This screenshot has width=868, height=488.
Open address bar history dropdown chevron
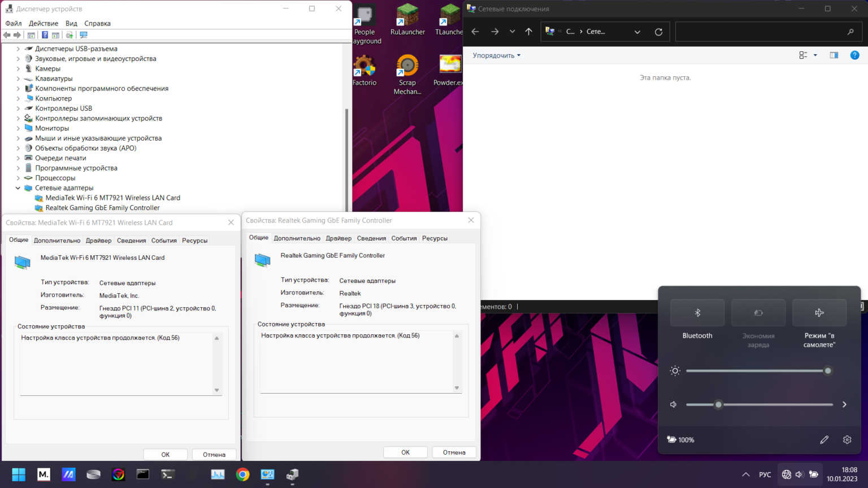click(637, 32)
